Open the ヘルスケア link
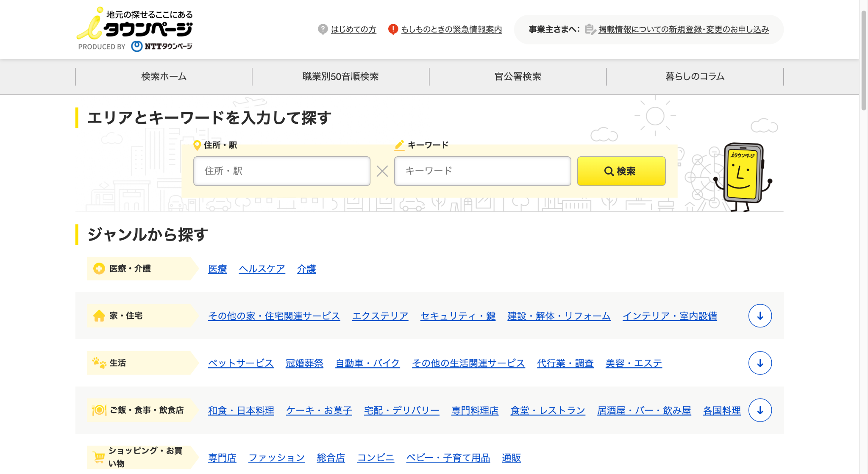This screenshot has height=474, width=868. (262, 269)
